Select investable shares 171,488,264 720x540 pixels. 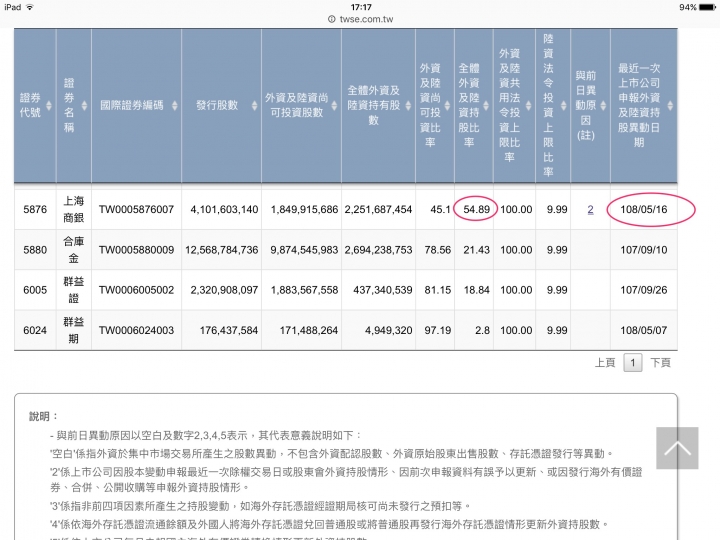309,330
